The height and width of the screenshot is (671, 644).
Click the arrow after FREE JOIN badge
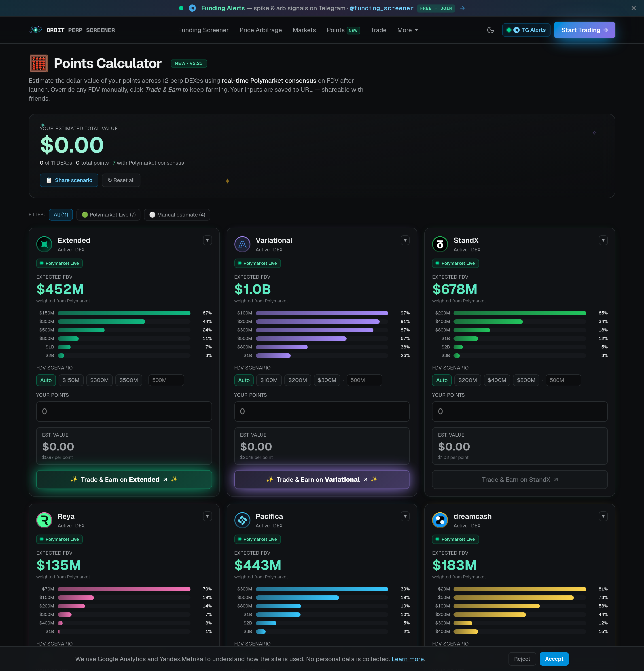[462, 8]
